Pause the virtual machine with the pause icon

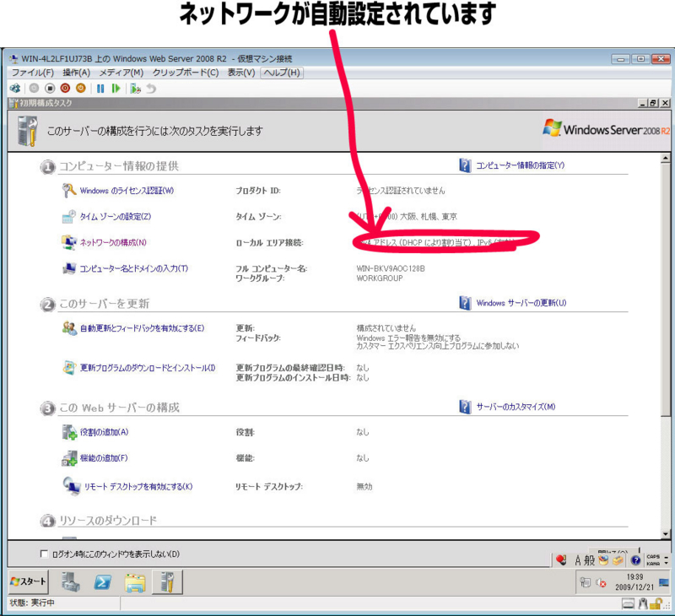(100, 88)
